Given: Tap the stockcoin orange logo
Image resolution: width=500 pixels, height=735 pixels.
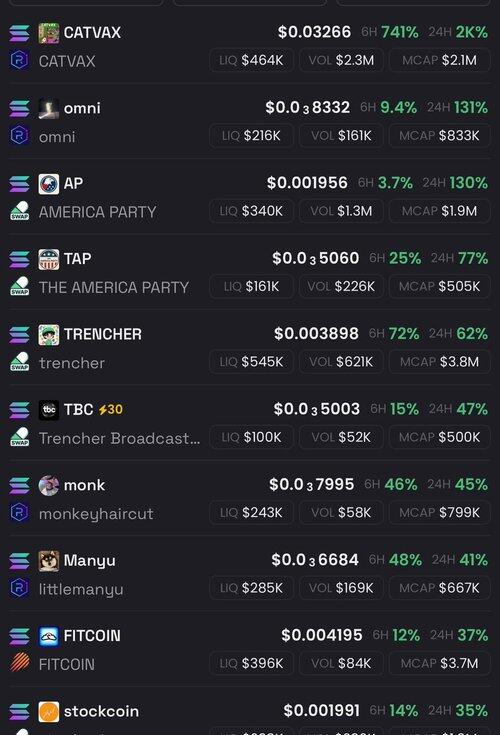Looking at the screenshot, I should tap(49, 712).
